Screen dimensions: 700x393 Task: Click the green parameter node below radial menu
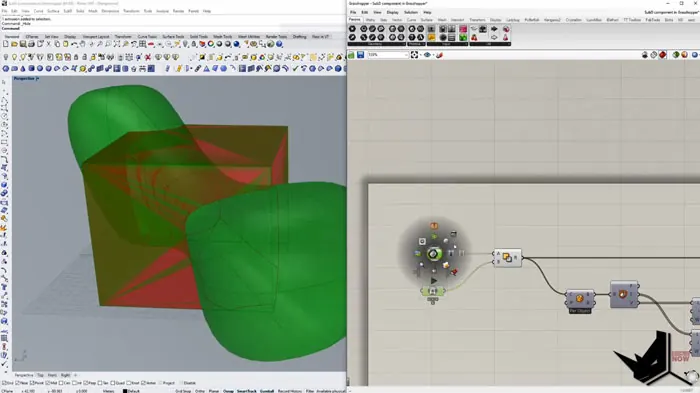click(x=433, y=291)
